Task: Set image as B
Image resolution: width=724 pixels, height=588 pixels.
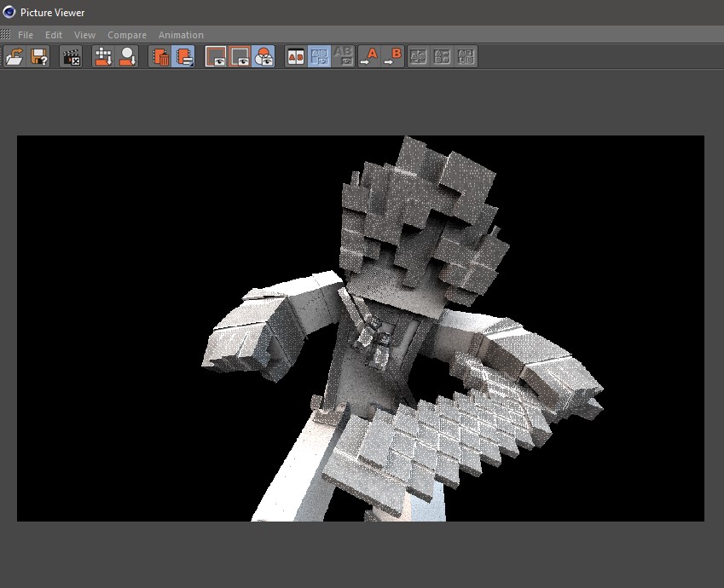Action: coord(393,56)
